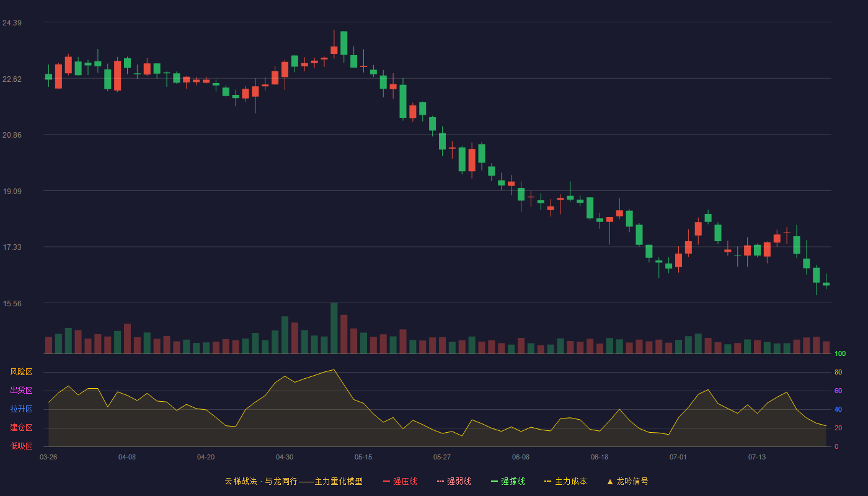868x496 pixels.
Task: Click the tallest green volume bar
Action: [x=334, y=328]
